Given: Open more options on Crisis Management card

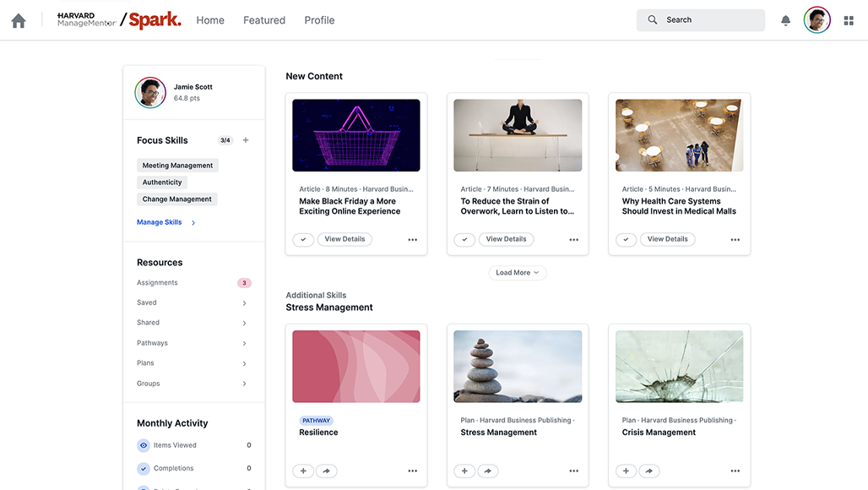Looking at the screenshot, I should 735,471.
